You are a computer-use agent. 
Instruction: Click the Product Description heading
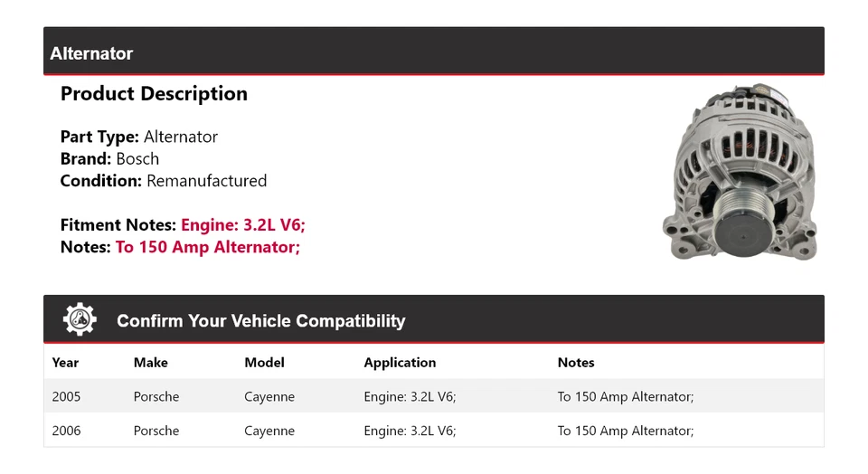[154, 94]
